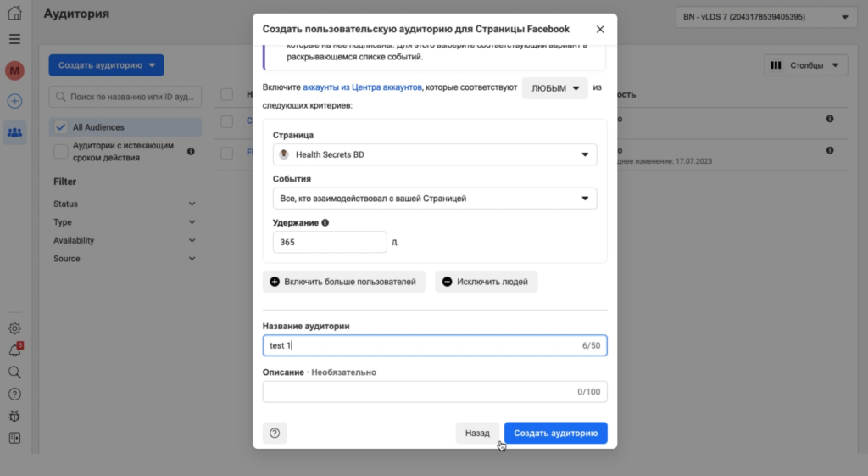The image size is (868, 476).
Task: Click the Описание text field
Action: 435,392
